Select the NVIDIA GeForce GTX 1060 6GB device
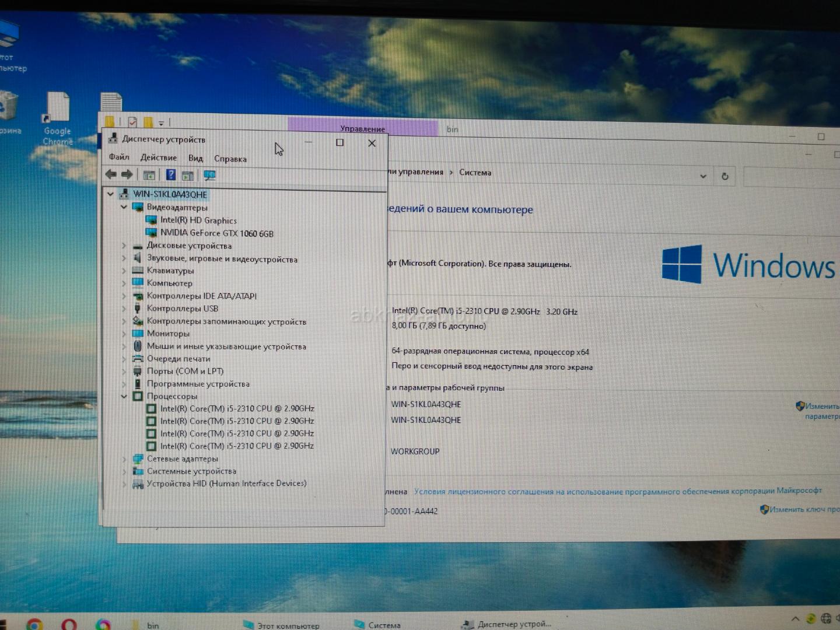Image resolution: width=840 pixels, height=630 pixels. (216, 233)
